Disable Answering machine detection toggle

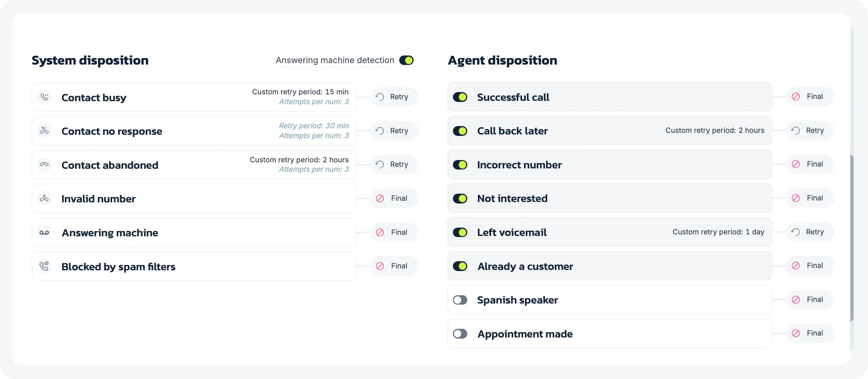click(406, 60)
